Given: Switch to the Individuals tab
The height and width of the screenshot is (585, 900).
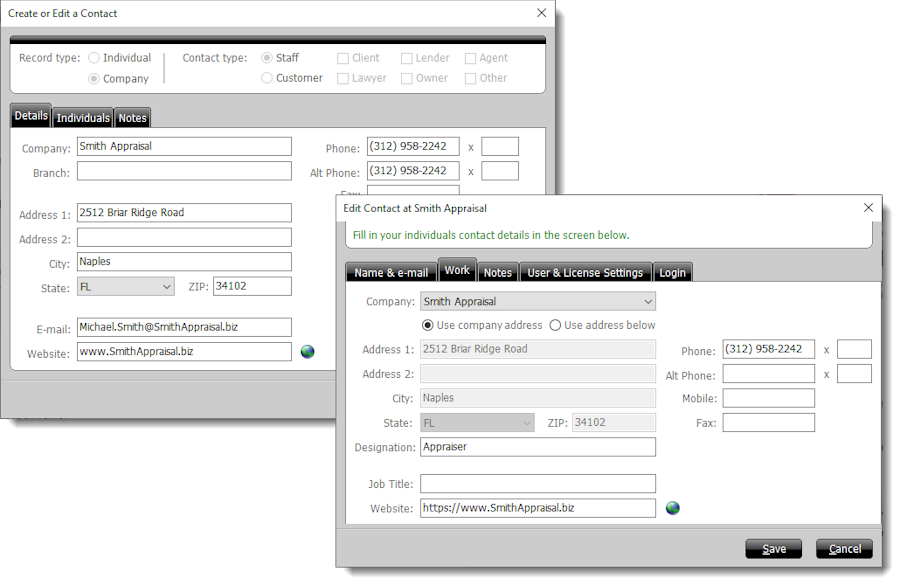Looking at the screenshot, I should (83, 118).
